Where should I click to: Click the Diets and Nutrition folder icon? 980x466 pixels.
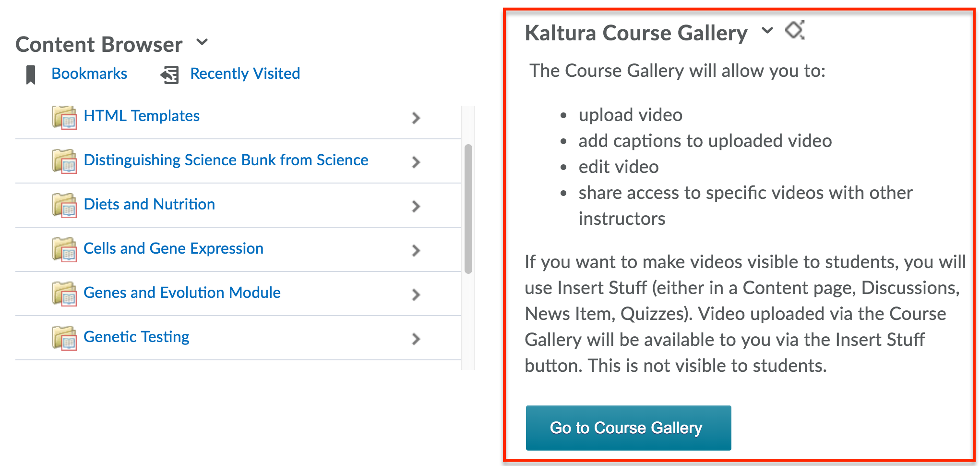64,206
